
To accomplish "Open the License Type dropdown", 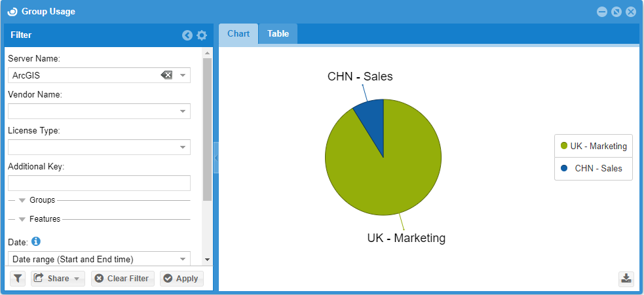I will point(183,147).
